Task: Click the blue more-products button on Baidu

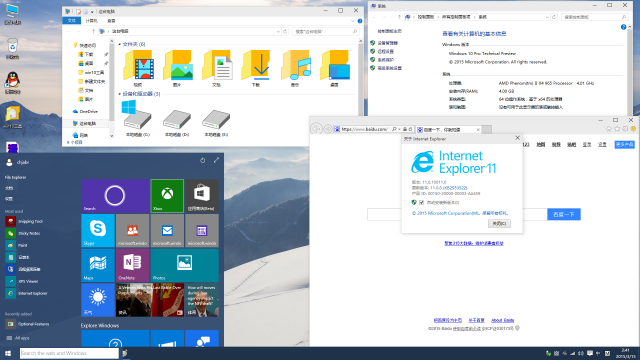Action: 624,144
